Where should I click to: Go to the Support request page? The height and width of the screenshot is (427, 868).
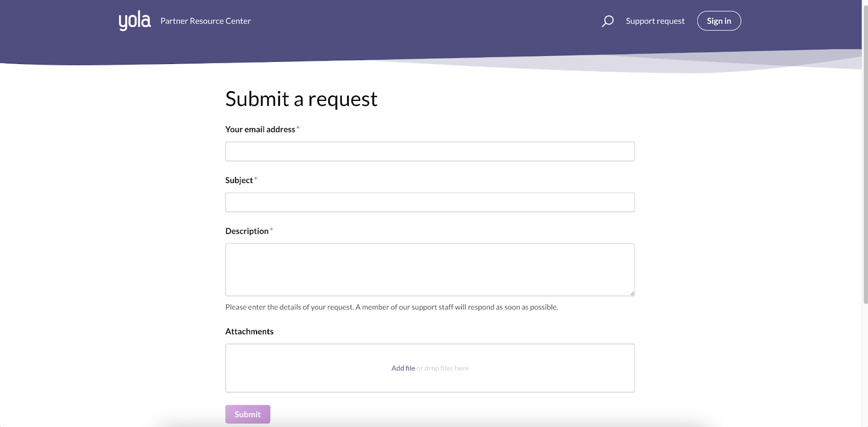click(655, 21)
